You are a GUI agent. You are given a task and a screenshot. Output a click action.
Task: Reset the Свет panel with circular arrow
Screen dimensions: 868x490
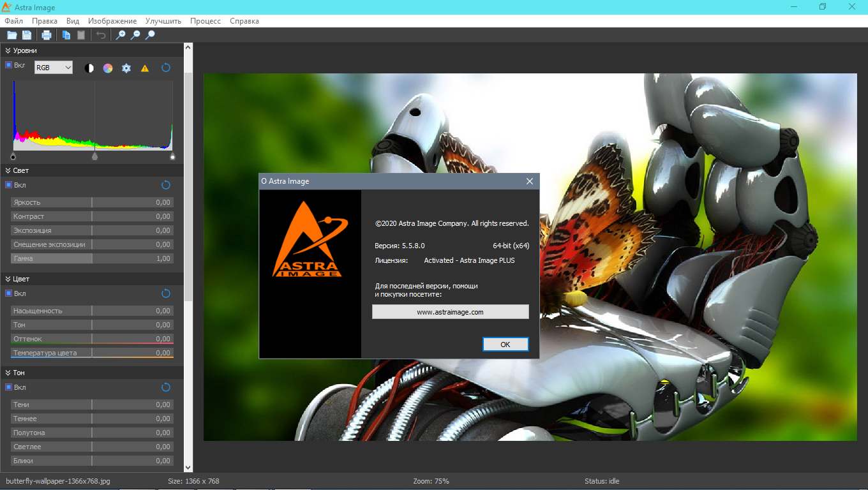[x=166, y=185]
